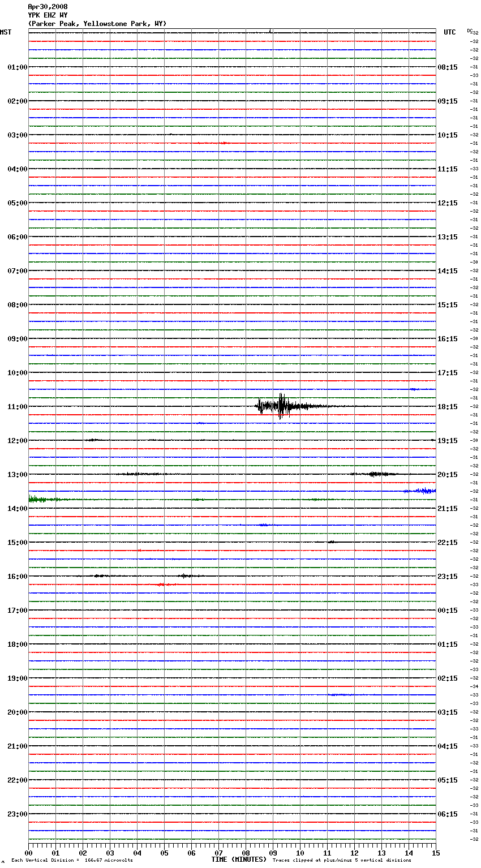Click the 12 minute axis tick label
Viewport: 481px width, 868px height.
(x=354, y=853)
